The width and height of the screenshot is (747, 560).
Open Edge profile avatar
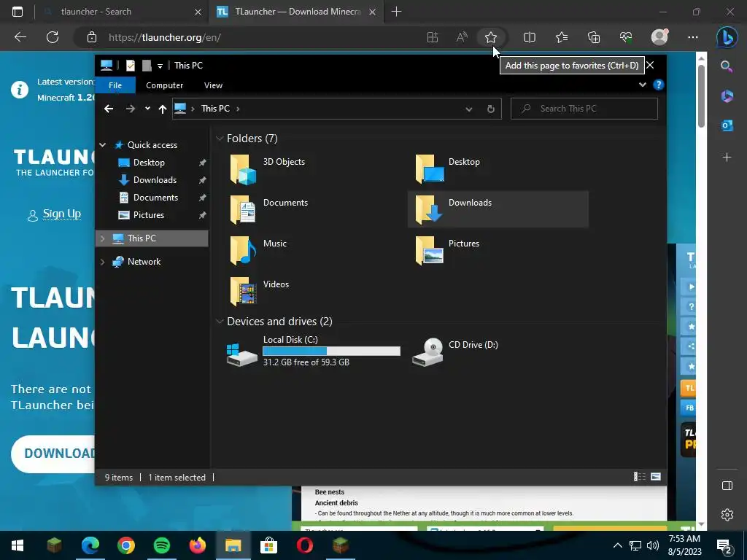pyautogui.click(x=659, y=37)
